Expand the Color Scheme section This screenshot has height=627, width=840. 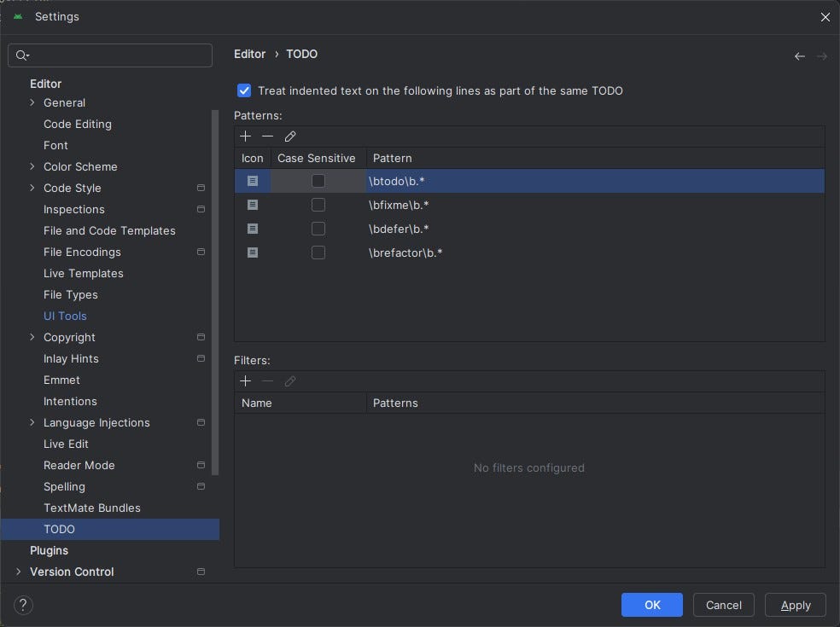point(32,166)
